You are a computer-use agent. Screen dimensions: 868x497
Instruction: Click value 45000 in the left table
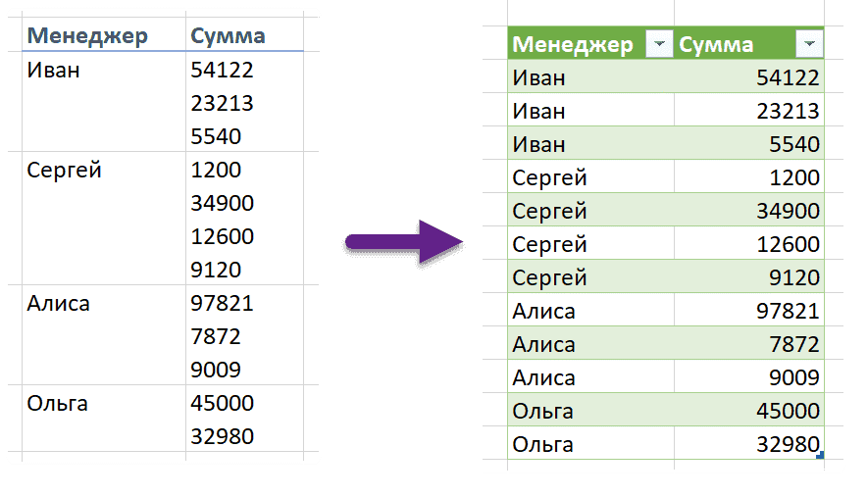point(222,404)
